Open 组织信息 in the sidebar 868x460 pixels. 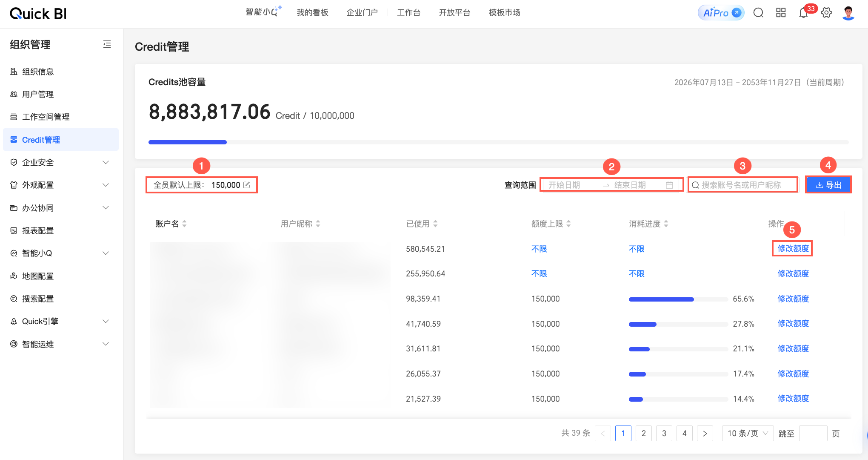point(61,72)
